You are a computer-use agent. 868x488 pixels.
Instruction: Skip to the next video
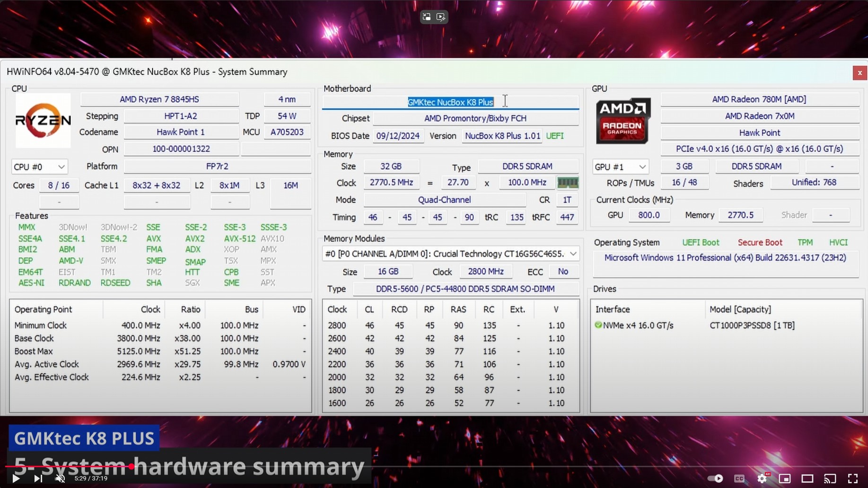tap(38, 478)
